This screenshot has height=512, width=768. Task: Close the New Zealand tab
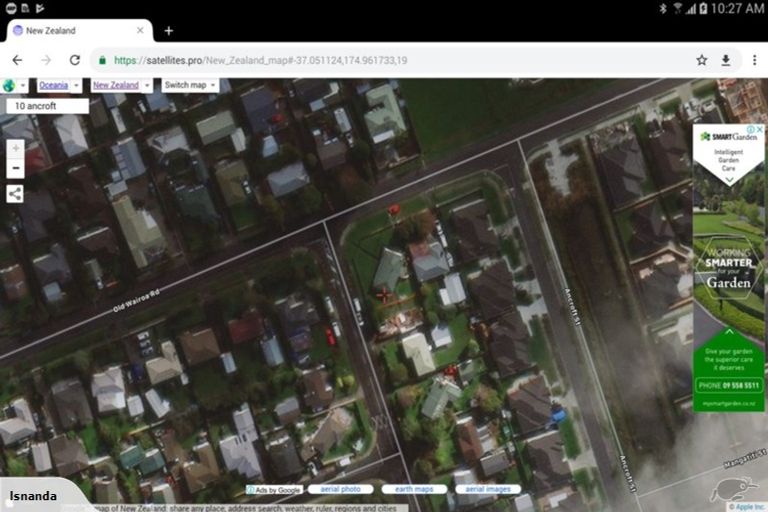coord(140,31)
